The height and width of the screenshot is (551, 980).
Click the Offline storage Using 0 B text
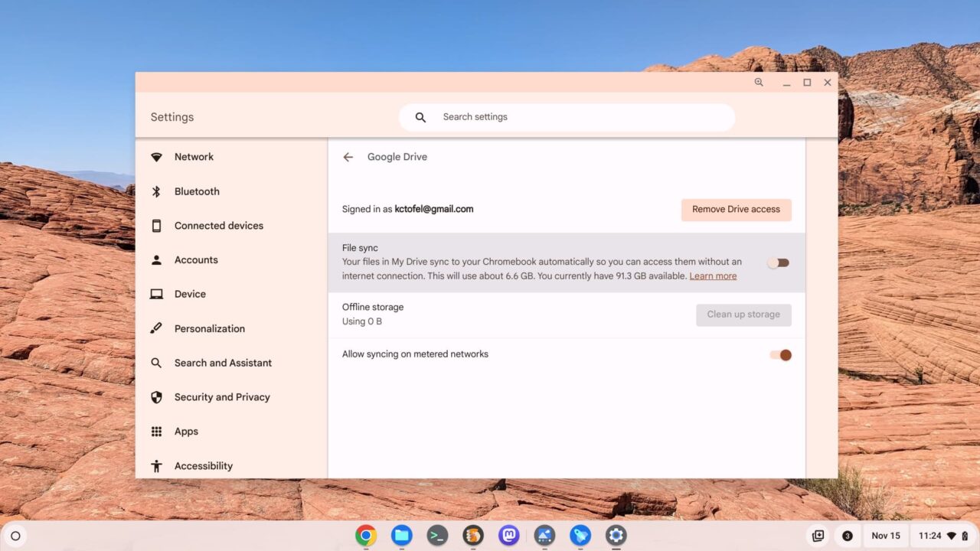373,315
